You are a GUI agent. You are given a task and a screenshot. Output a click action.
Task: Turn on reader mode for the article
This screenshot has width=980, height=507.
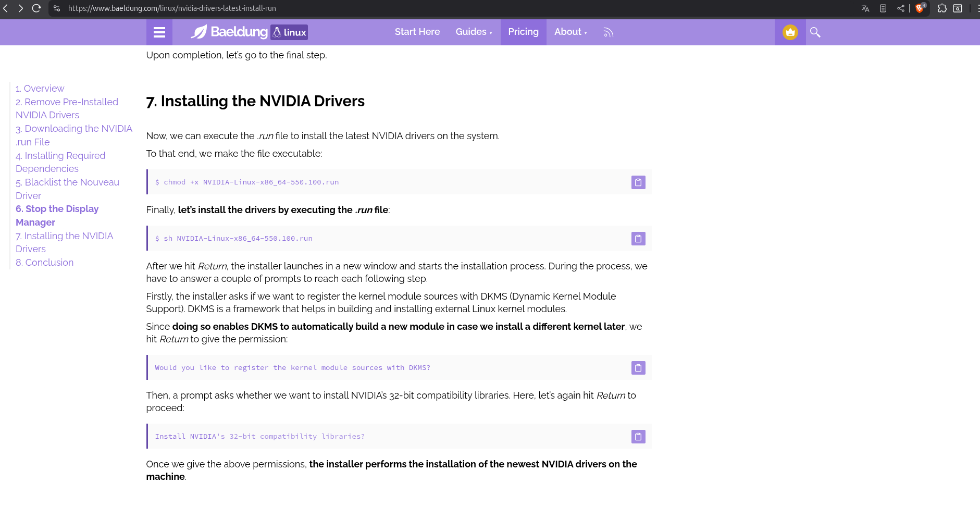(x=883, y=8)
